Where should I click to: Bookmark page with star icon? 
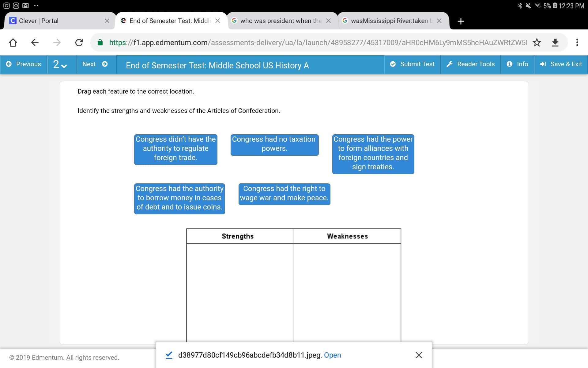(537, 43)
